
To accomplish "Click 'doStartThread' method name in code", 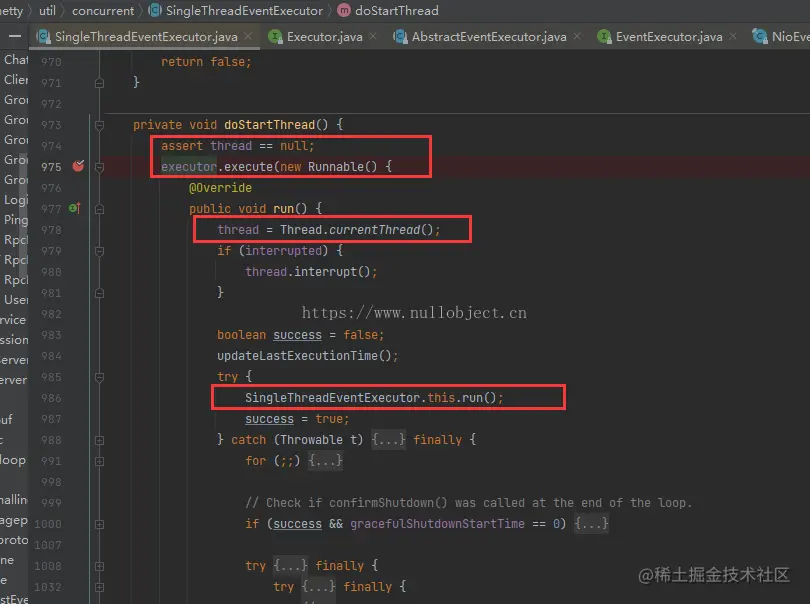I will 269,125.
